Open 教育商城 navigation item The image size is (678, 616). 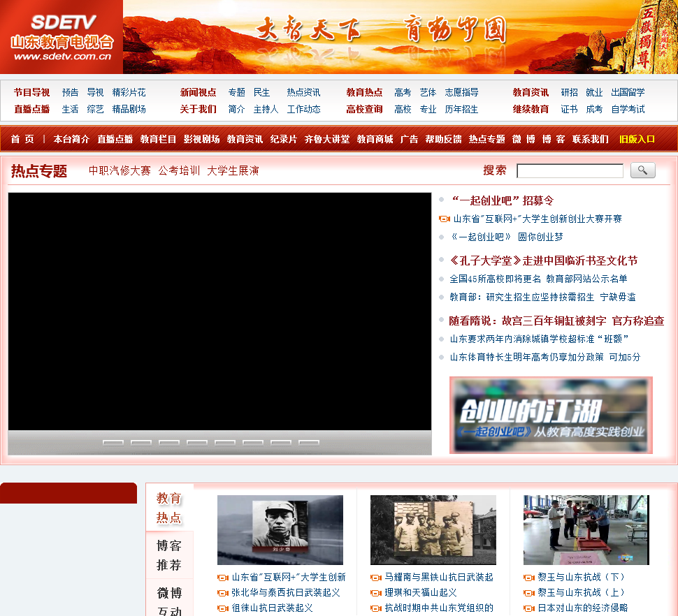375,139
